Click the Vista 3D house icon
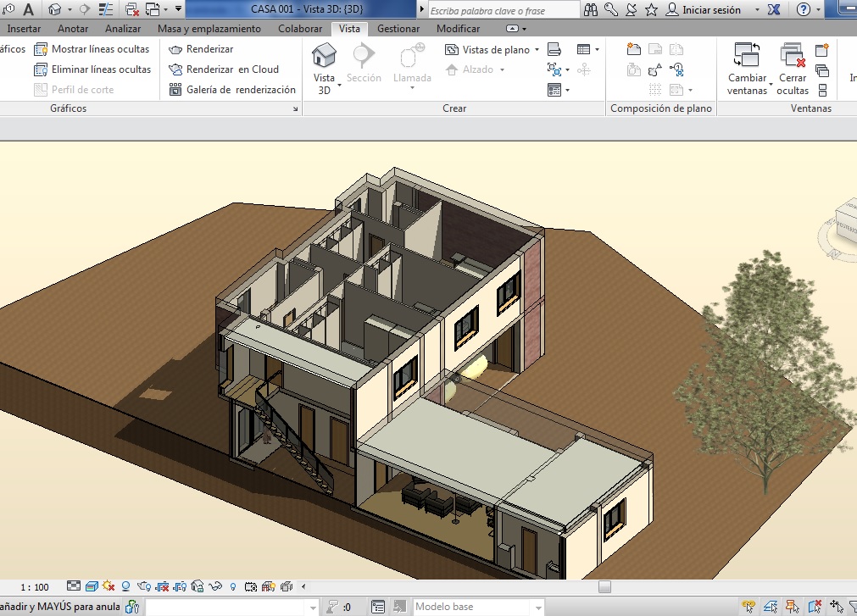The height and width of the screenshot is (616, 857). [323, 56]
